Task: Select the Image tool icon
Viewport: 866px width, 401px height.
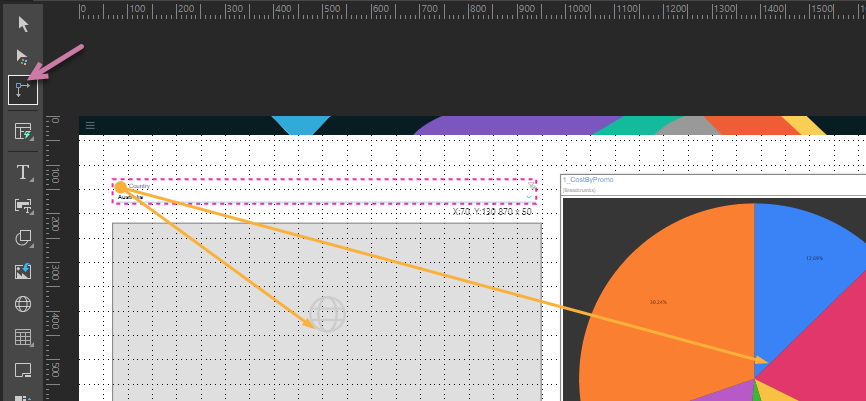Action: pos(23,271)
